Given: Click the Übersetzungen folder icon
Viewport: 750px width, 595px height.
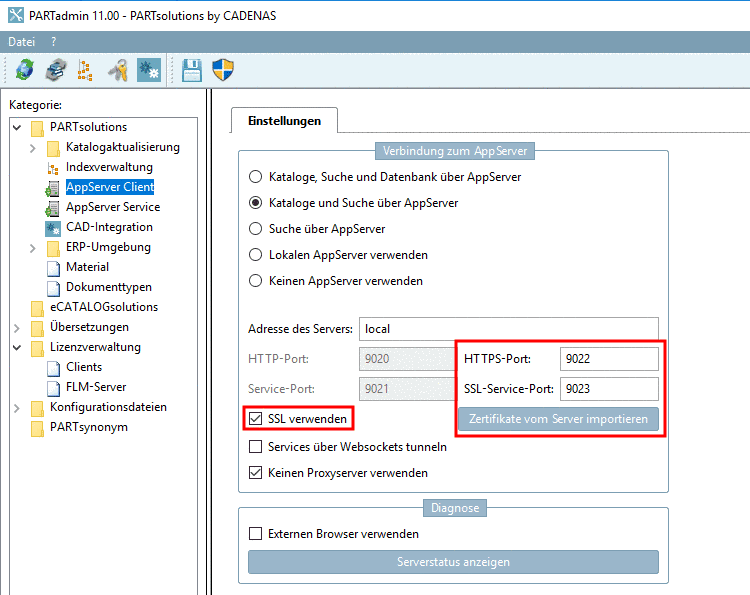Looking at the screenshot, I should (37, 328).
